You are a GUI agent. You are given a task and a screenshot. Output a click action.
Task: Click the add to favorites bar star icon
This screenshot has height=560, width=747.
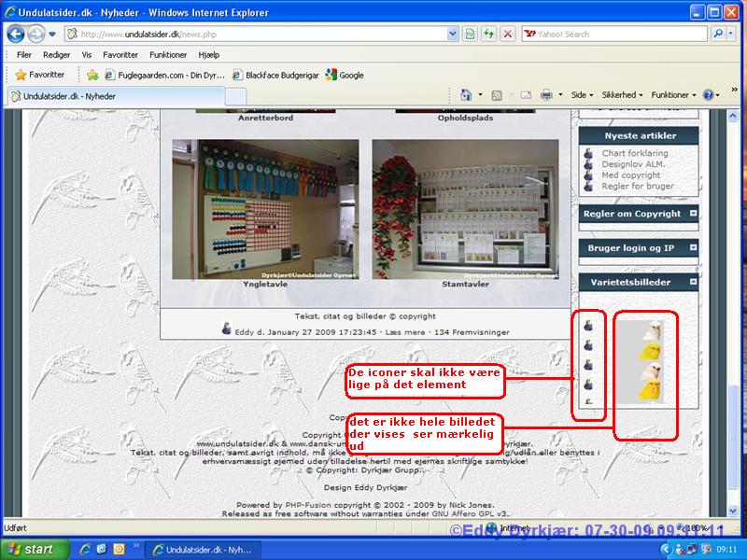coord(92,76)
